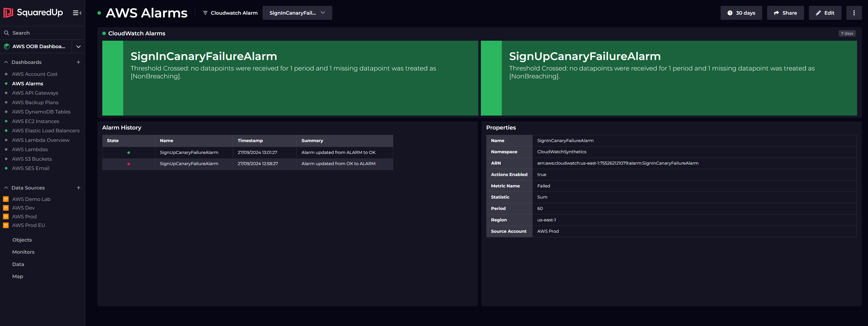Viewport: 868px width, 326px height.
Task: Collapse the sidebar with hamburger icon
Action: [x=77, y=13]
